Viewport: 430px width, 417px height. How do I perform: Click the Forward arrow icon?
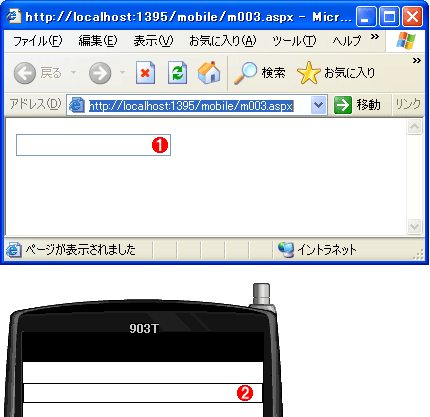pos(100,73)
